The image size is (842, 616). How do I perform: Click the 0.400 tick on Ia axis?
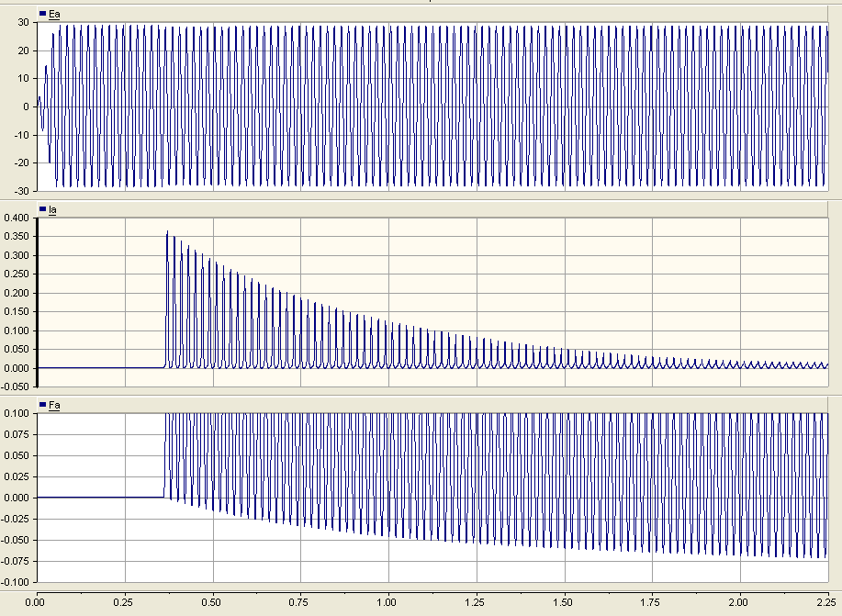(x=17, y=218)
